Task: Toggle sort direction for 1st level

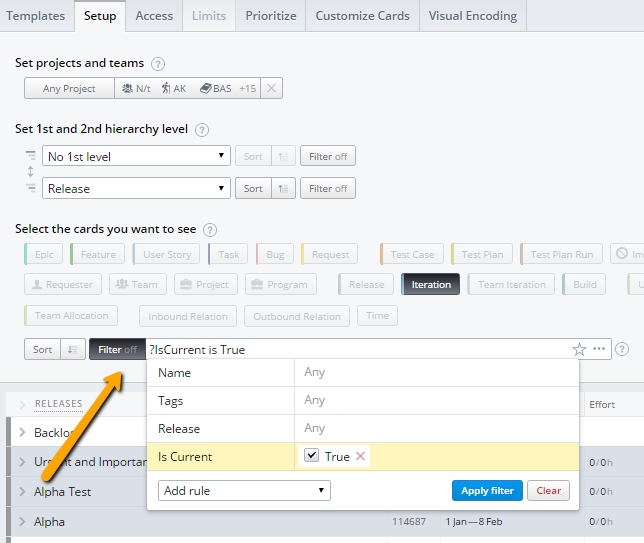Action: (x=283, y=156)
